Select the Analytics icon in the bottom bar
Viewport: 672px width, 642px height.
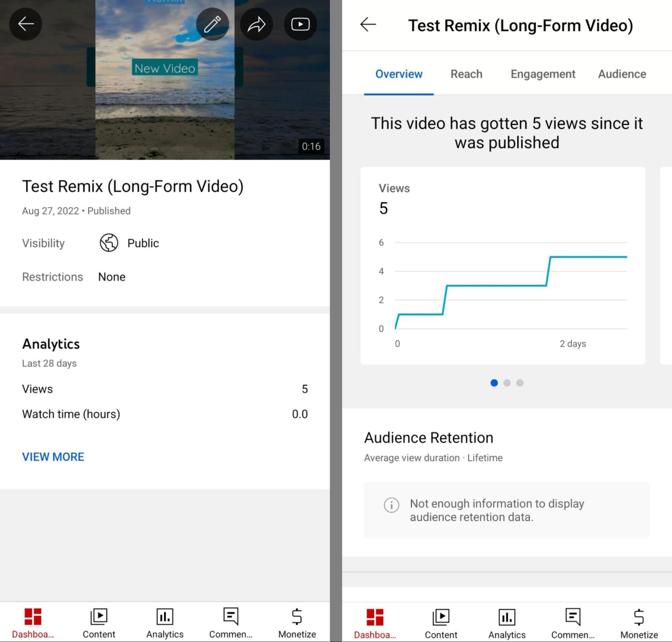164,621
